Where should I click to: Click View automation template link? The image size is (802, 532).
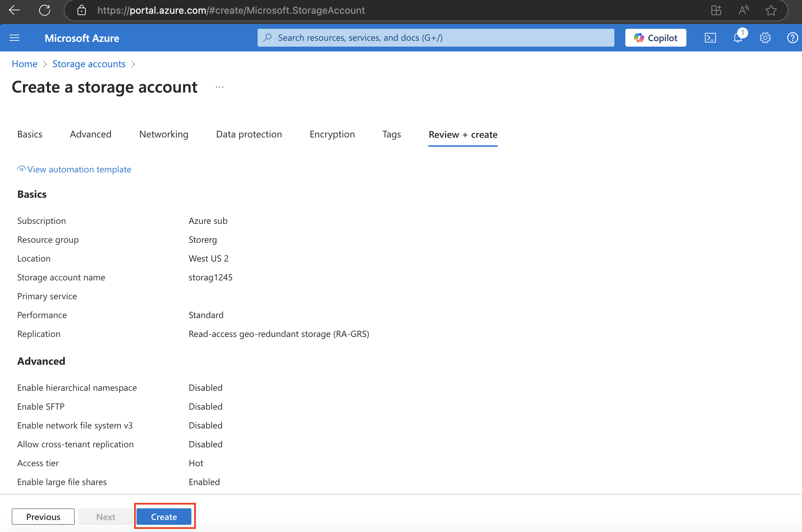tap(74, 169)
